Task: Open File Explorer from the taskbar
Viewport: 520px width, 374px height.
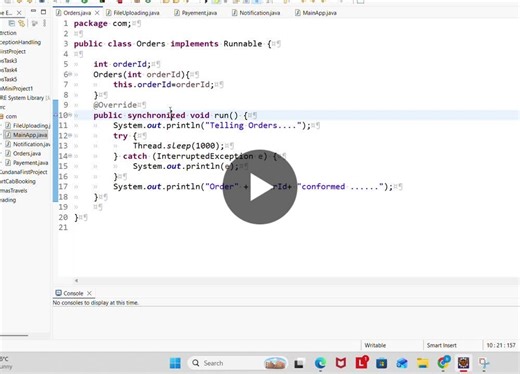Action: (x=422, y=363)
